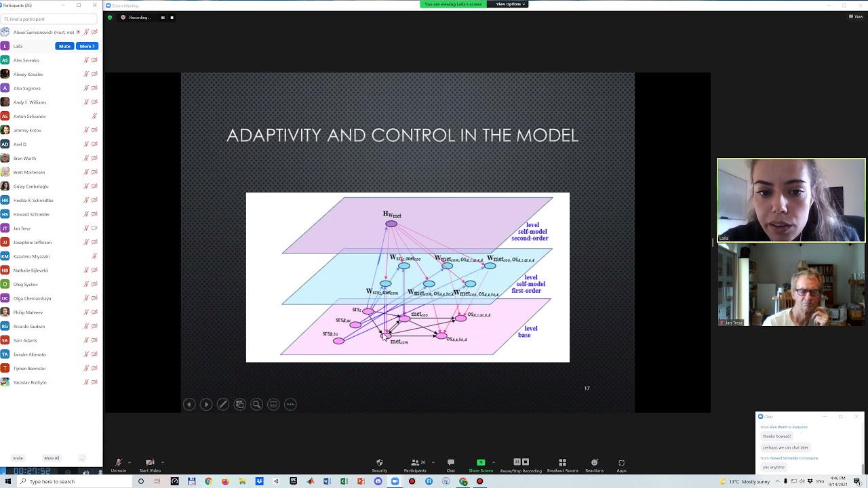
Task: Open the participants ellipsis menu
Action: tap(82, 458)
